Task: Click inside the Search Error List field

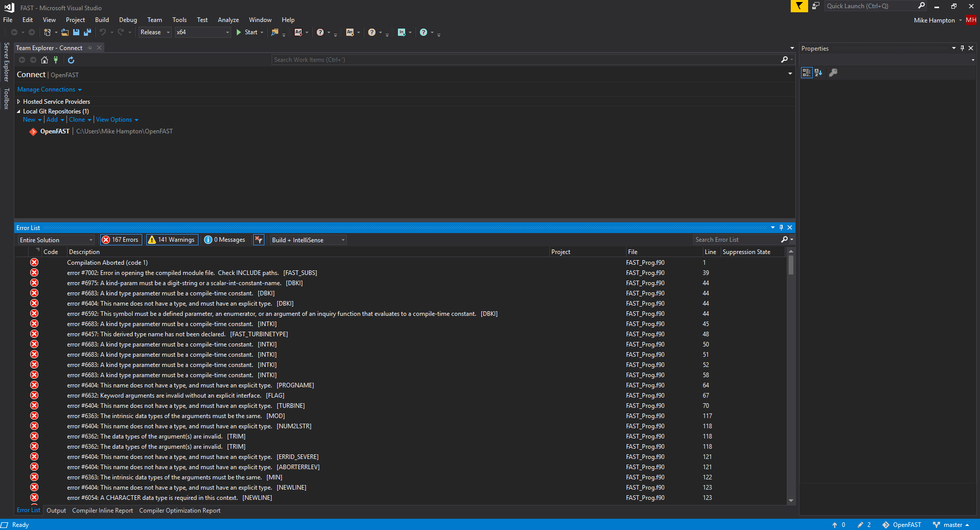Action: [737, 239]
